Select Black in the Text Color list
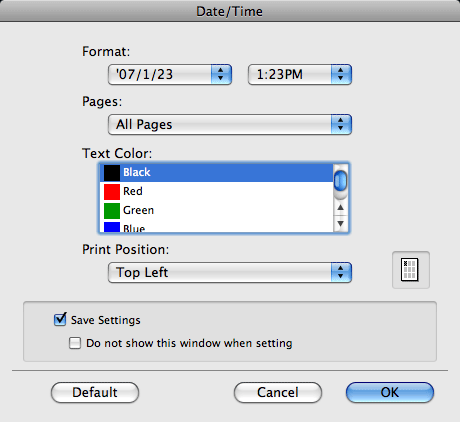The image size is (460, 422). click(217, 173)
